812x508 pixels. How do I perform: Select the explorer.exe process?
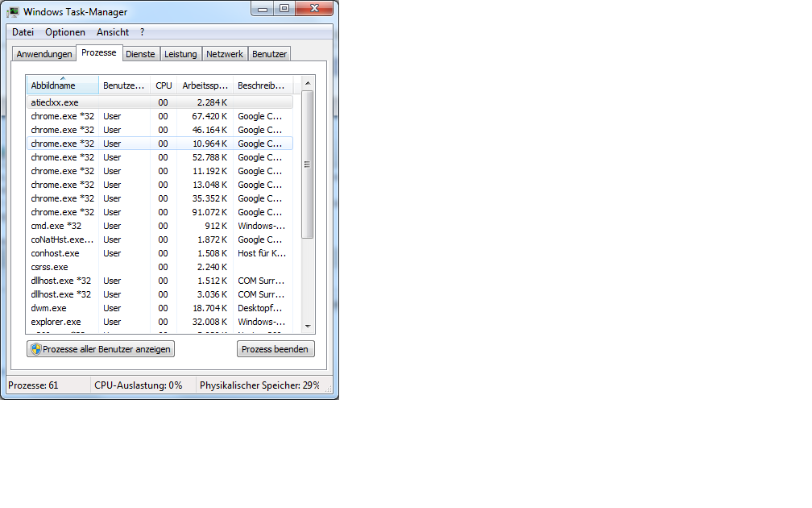(159, 322)
